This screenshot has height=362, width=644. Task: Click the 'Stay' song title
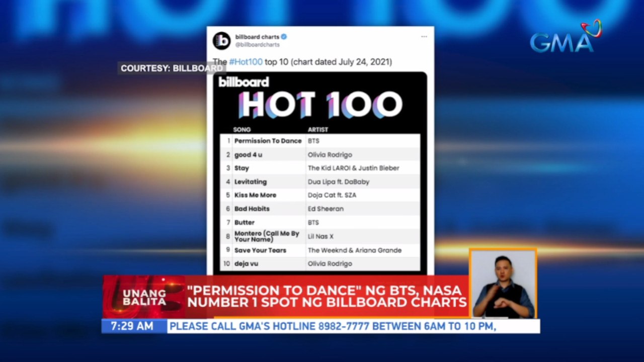242,168
